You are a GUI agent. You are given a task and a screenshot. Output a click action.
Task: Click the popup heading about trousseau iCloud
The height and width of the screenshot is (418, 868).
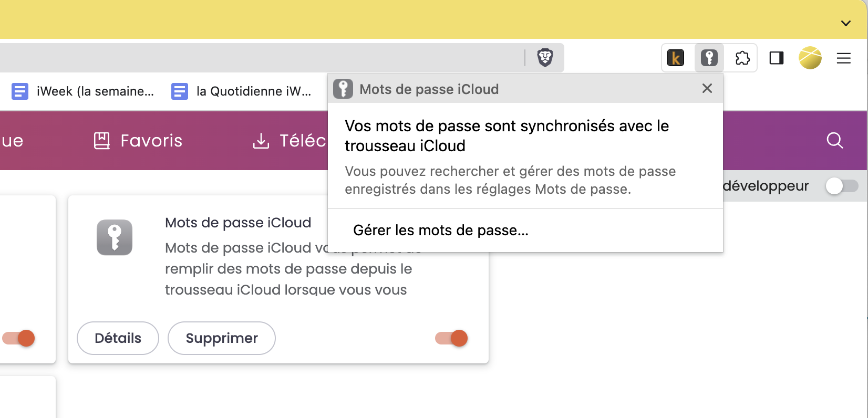507,135
